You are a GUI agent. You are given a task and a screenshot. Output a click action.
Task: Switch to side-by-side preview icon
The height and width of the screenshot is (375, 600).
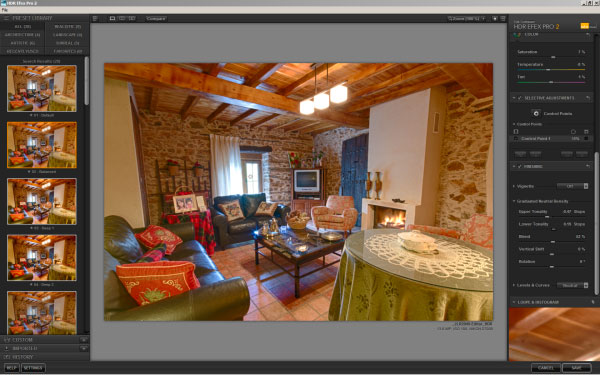pos(132,18)
